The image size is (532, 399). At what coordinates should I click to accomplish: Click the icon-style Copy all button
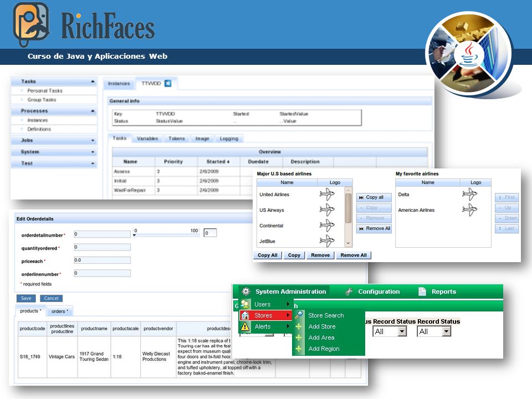[x=374, y=197]
